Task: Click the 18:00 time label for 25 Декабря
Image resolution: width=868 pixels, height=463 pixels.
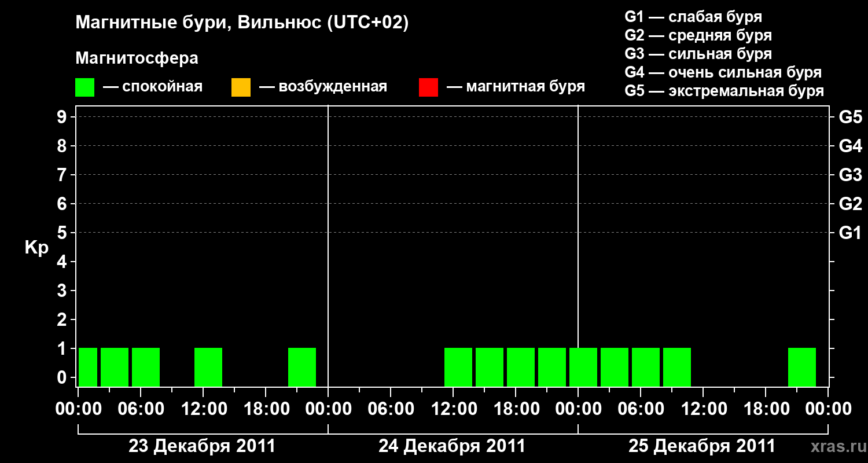Action: tap(766, 409)
